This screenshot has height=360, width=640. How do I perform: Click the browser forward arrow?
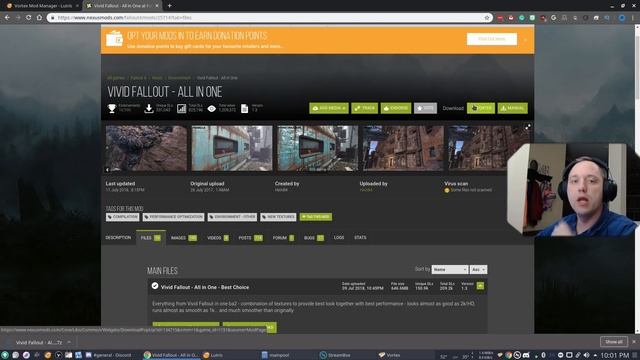[18, 18]
